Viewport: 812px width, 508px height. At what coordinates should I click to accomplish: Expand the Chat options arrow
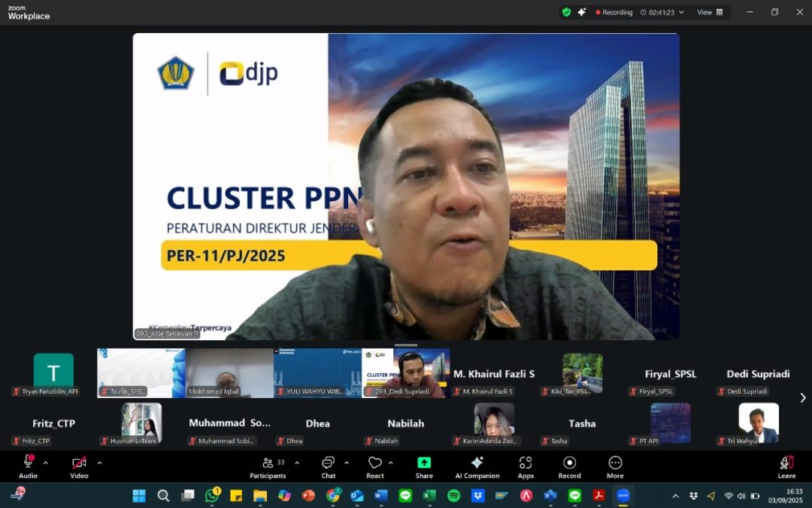point(347,463)
